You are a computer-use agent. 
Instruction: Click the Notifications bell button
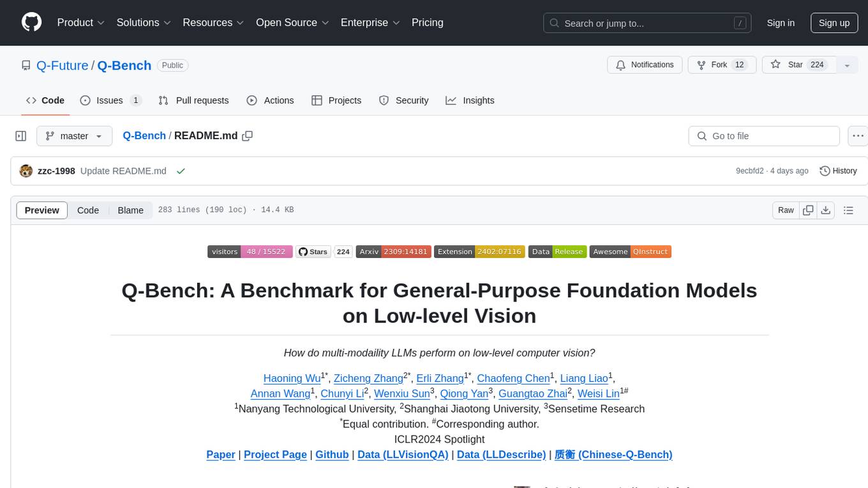point(645,65)
